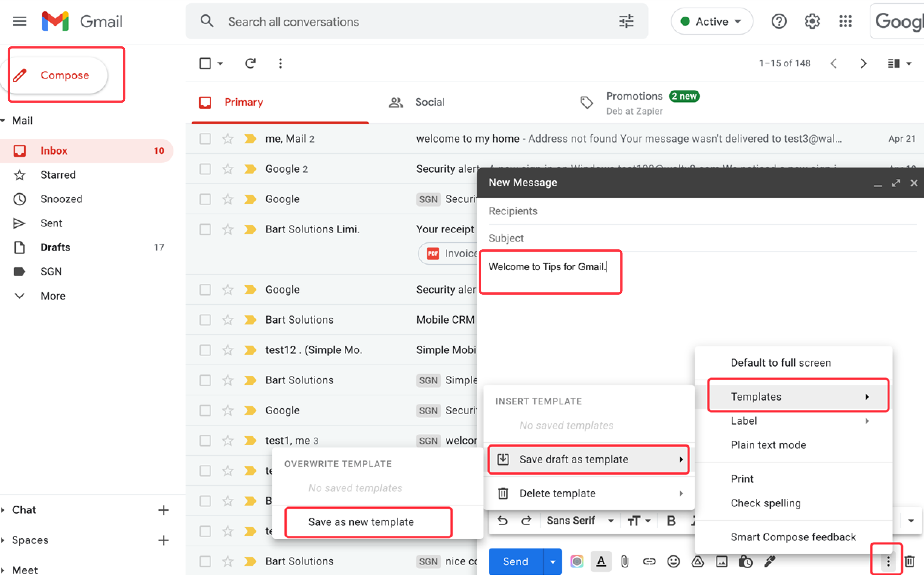The height and width of the screenshot is (575, 924).
Task: Check the test1, me 3 email
Action: (205, 440)
